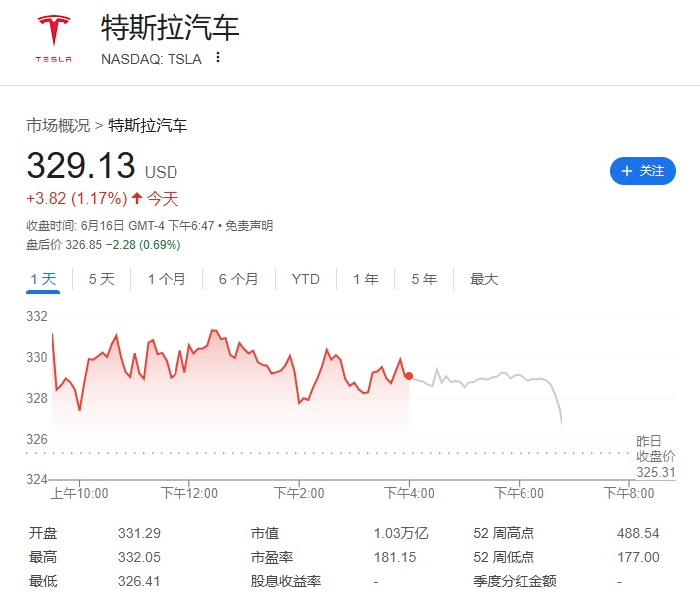
Task: Switch to the 1 个月 chart tab
Action: click(167, 279)
